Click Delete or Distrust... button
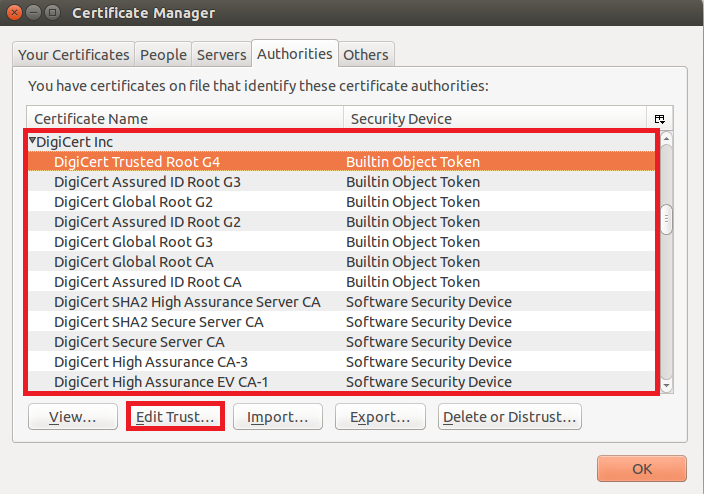The width and height of the screenshot is (704, 494). (x=510, y=417)
